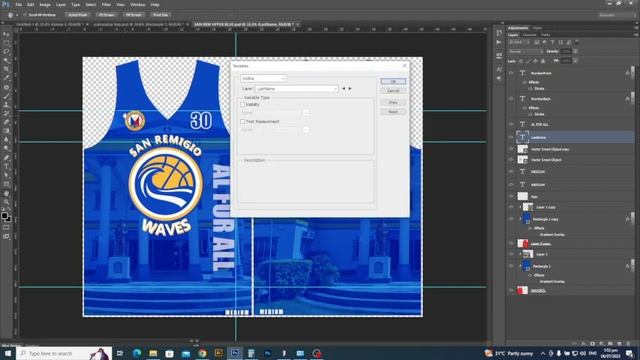Open the Fill dropdown in Layers panel
Viewport: 640px width, 360px height.
(x=575, y=60)
